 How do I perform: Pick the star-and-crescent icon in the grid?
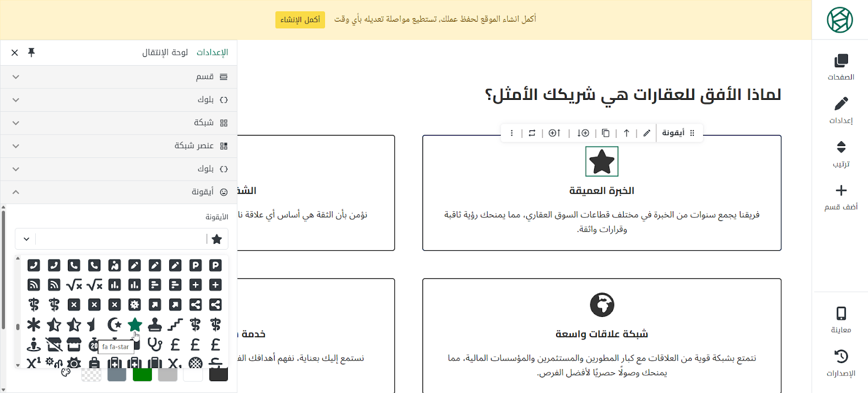pyautogui.click(x=114, y=325)
